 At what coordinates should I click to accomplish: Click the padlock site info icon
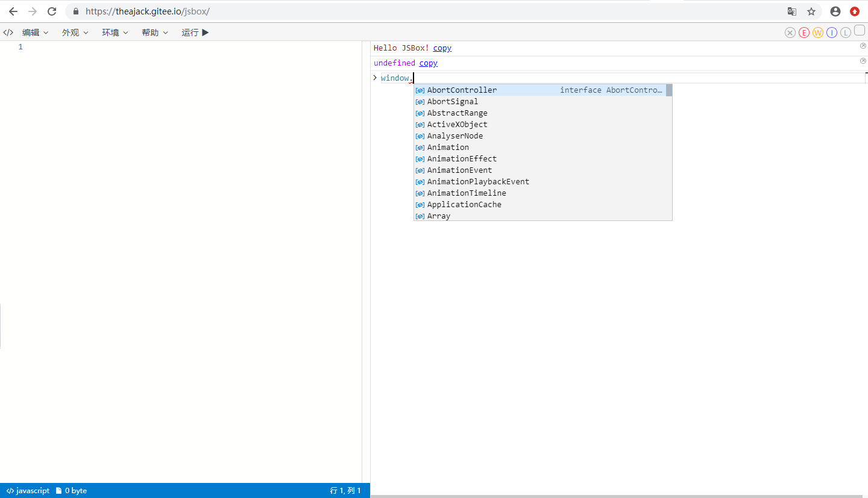pyautogui.click(x=76, y=11)
